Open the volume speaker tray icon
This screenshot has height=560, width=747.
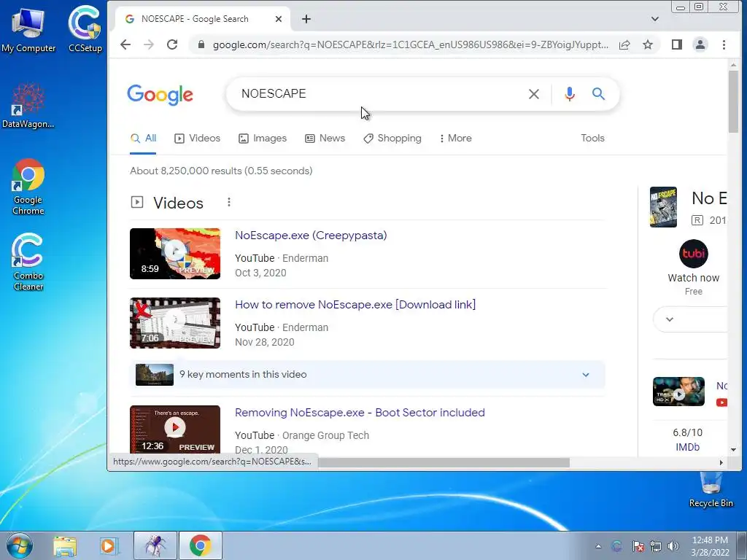pyautogui.click(x=673, y=546)
